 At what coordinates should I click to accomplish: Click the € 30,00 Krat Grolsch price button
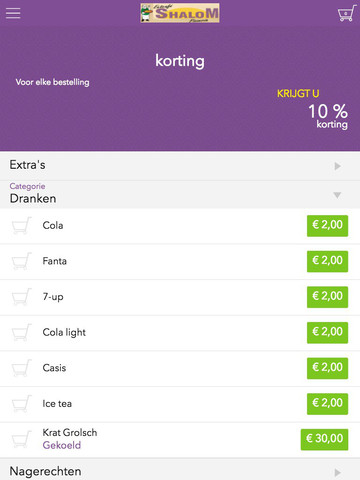(324, 439)
